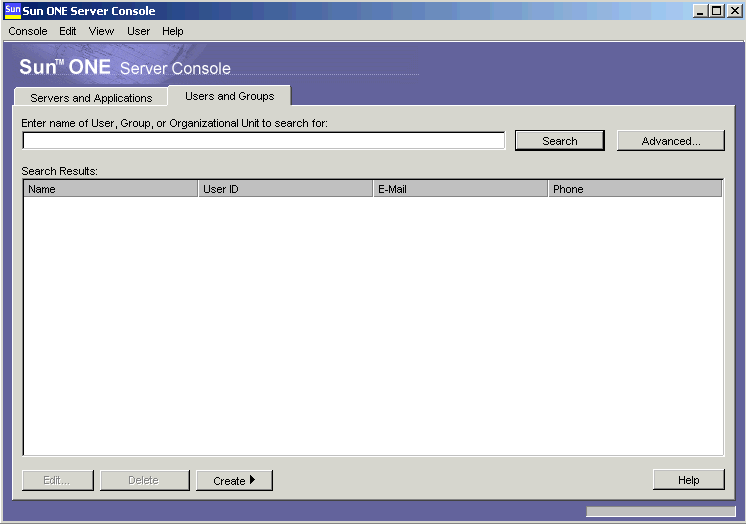Viewport: 746px width, 524px height.
Task: Sort results by Name column header
Action: [110, 189]
